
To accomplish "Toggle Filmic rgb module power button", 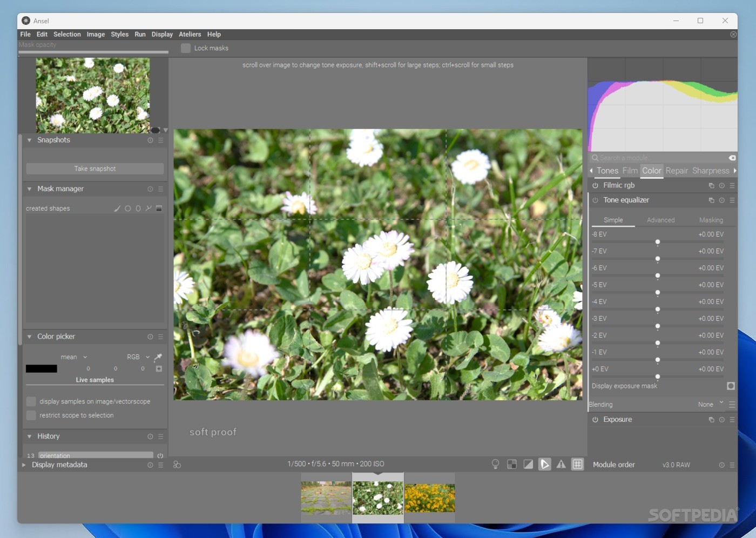I will [x=595, y=185].
